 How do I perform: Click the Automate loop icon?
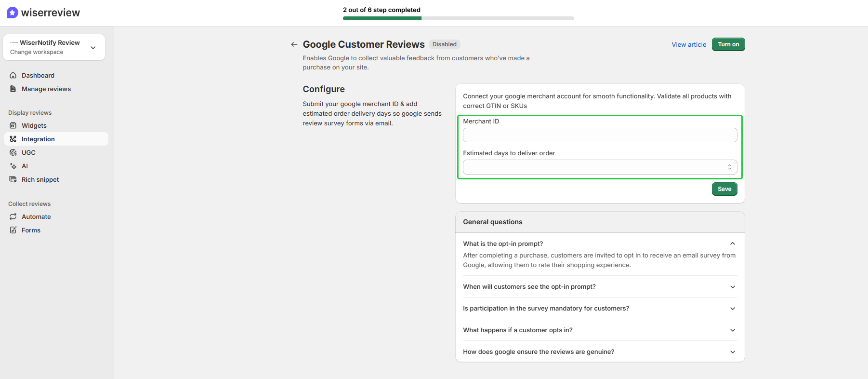[13, 217]
